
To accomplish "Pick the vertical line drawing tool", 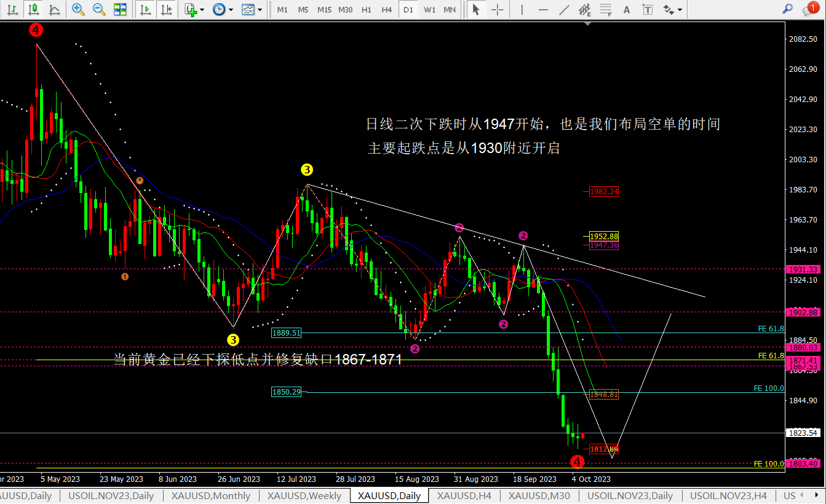I will point(522,9).
